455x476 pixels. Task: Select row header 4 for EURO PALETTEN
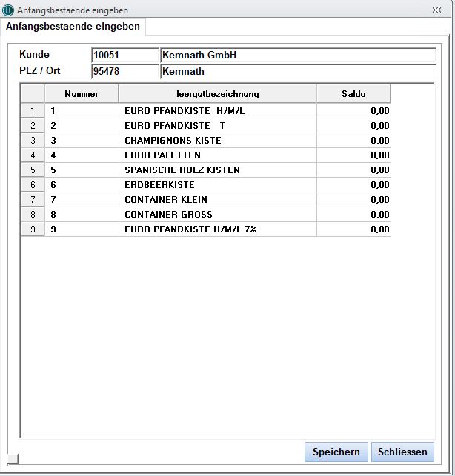coord(33,155)
